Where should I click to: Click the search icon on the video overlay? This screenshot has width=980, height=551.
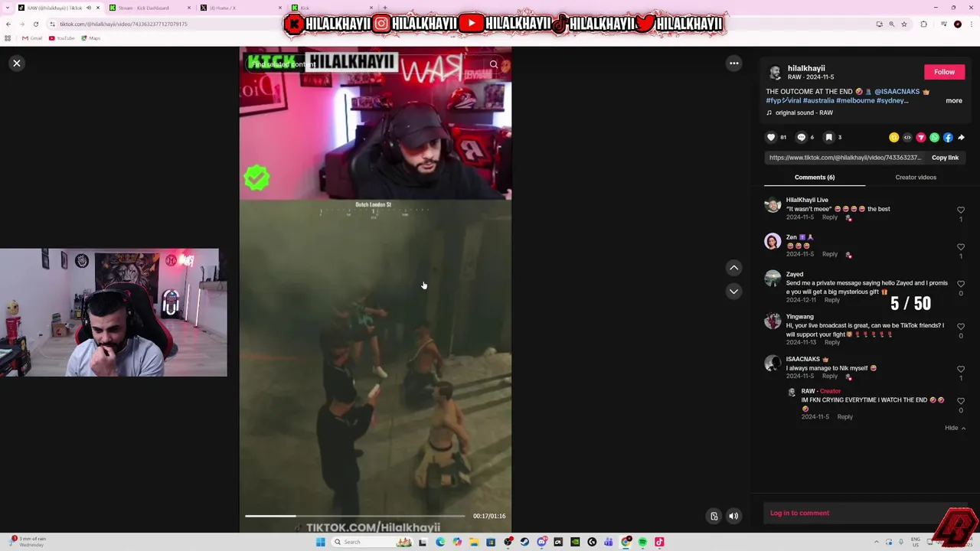point(494,64)
